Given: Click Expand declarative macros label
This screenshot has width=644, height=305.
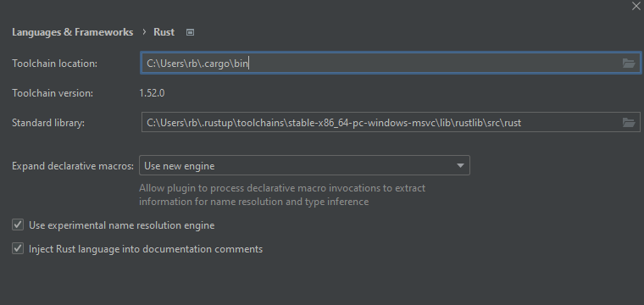Looking at the screenshot, I should coord(73,166).
